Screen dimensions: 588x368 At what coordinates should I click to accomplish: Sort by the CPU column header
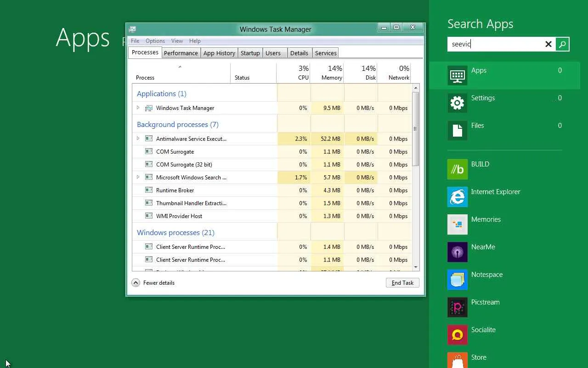(294, 73)
